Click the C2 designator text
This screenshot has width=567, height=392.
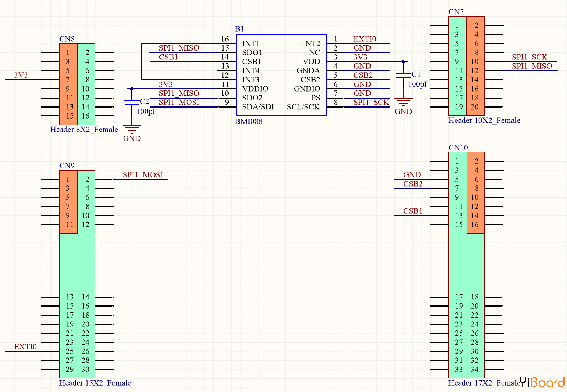click(145, 101)
